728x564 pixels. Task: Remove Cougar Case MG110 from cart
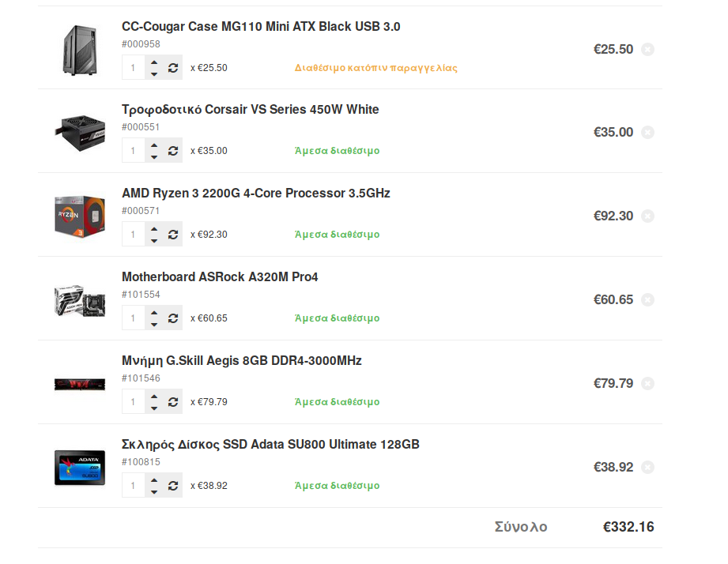pyautogui.click(x=647, y=49)
